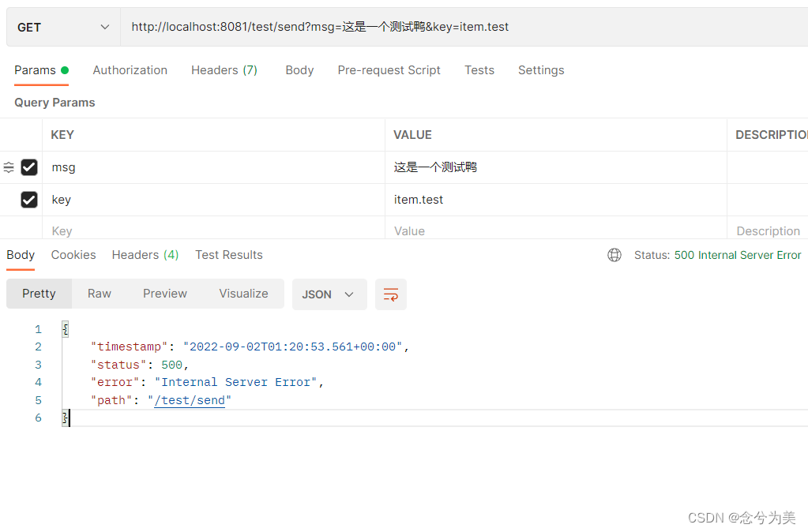
Task: Switch to the Authorization tab
Action: pyautogui.click(x=130, y=70)
